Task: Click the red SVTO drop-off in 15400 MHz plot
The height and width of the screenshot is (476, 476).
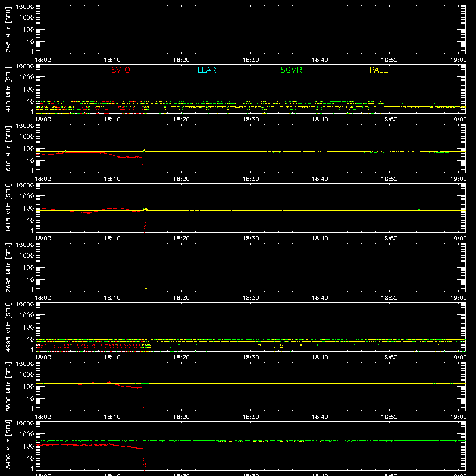Action: coord(144,458)
